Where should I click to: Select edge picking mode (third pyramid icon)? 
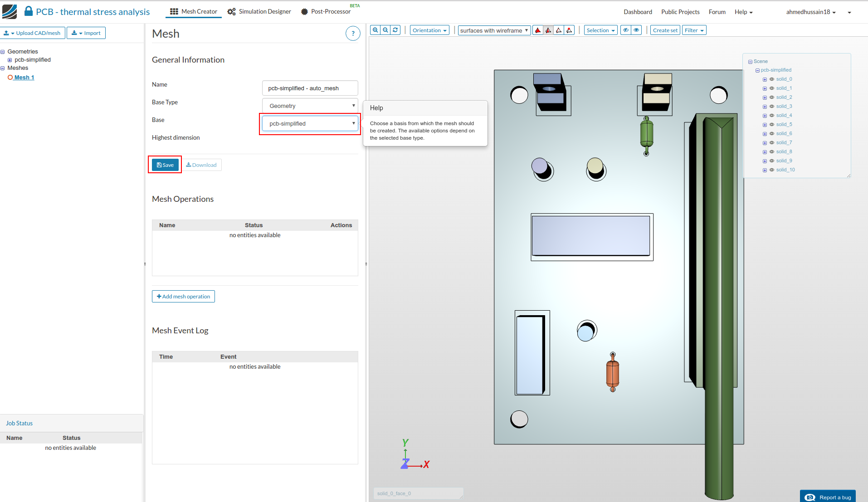pyautogui.click(x=559, y=30)
